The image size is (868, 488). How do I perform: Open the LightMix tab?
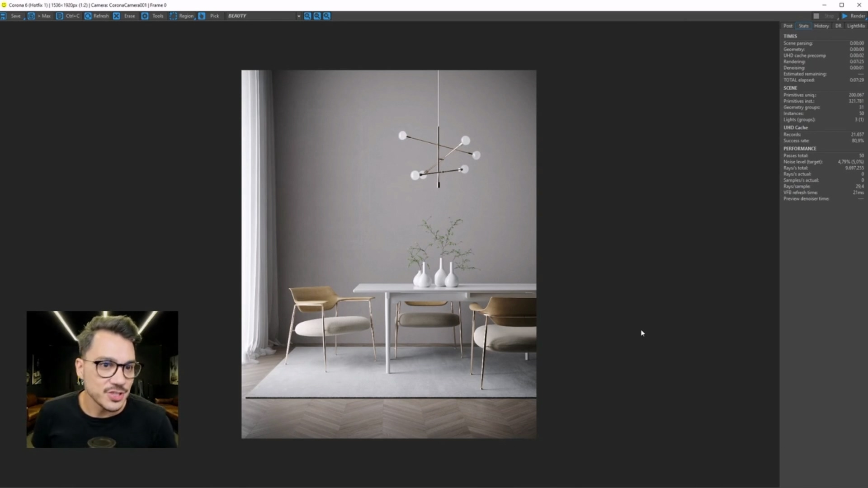[855, 26]
